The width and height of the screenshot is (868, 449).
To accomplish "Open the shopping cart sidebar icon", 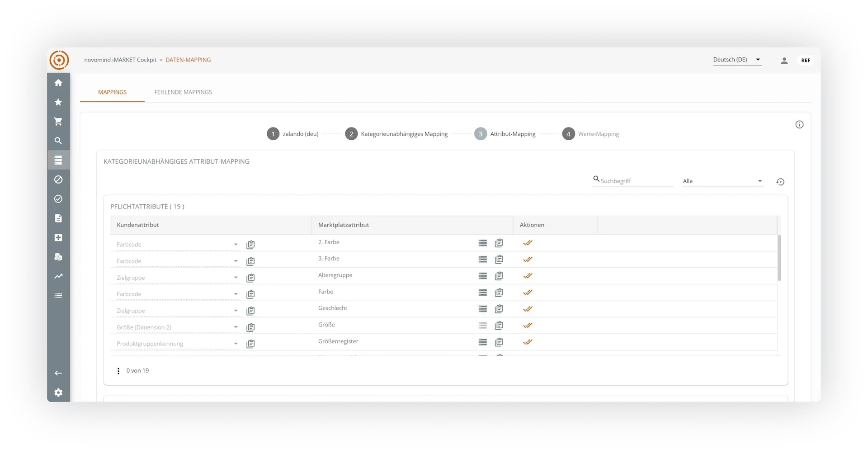I will click(x=58, y=122).
